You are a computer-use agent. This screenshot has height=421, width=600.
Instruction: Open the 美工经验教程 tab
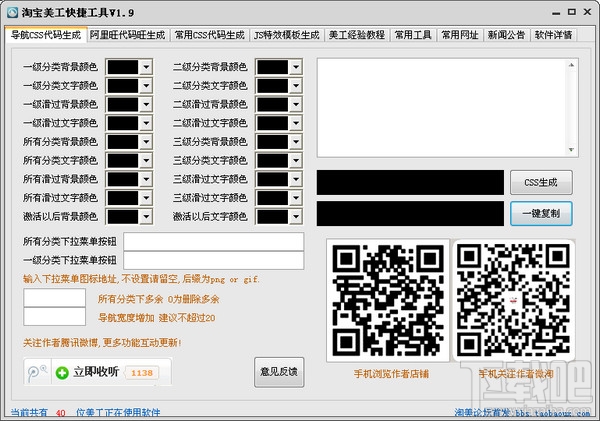pos(357,35)
